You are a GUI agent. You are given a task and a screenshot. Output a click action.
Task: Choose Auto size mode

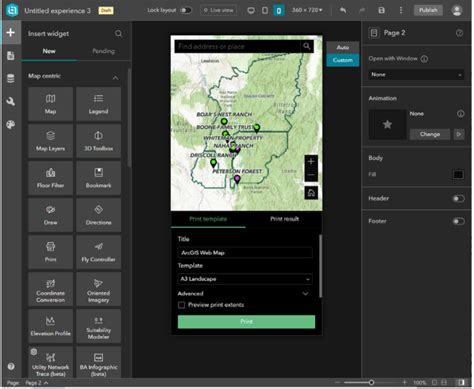point(343,48)
